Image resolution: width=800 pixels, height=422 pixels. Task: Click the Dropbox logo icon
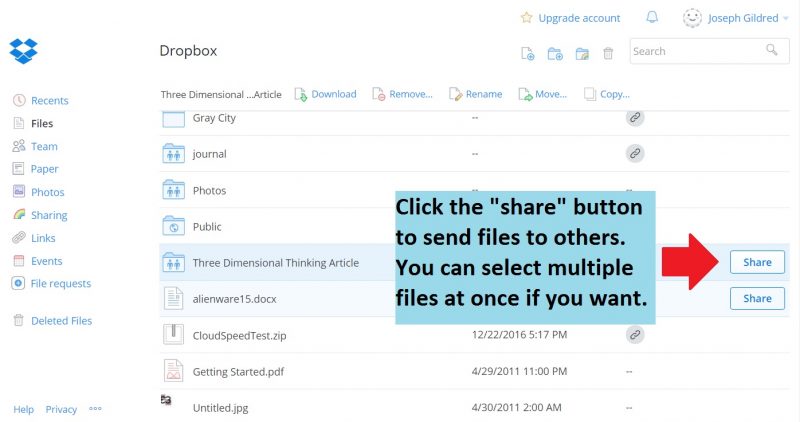[x=23, y=51]
